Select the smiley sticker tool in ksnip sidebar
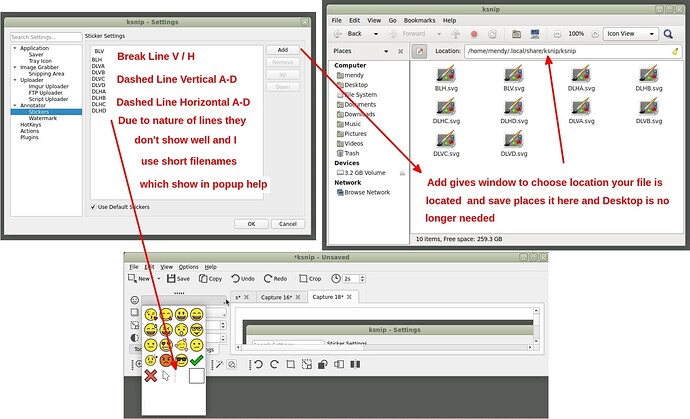 tap(135, 300)
